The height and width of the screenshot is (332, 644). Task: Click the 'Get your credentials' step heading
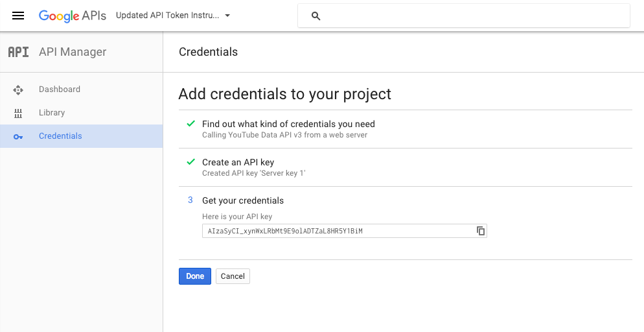(243, 200)
